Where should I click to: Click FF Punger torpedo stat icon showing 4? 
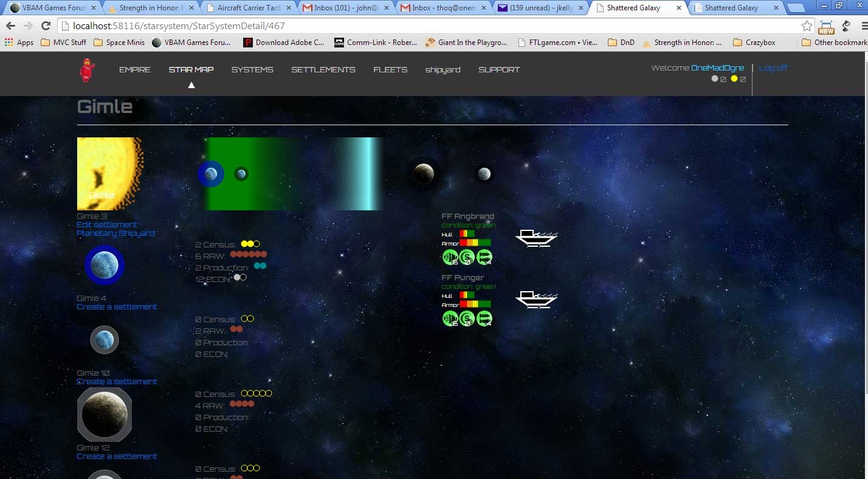coord(484,319)
